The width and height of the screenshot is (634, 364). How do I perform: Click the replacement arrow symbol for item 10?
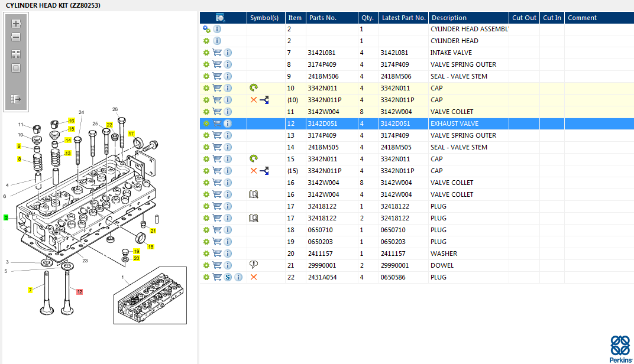pos(254,88)
